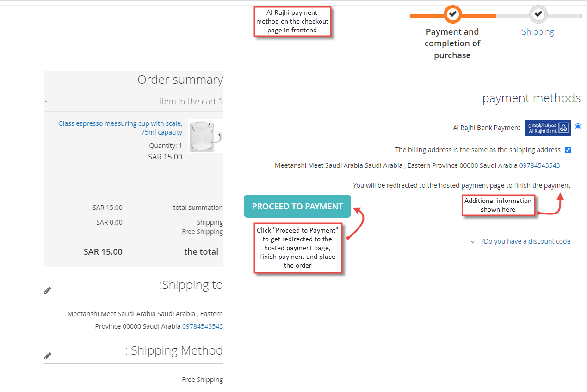Open the glass espresso measuring cup thumbnail
The height and width of the screenshot is (392, 587).
click(206, 135)
